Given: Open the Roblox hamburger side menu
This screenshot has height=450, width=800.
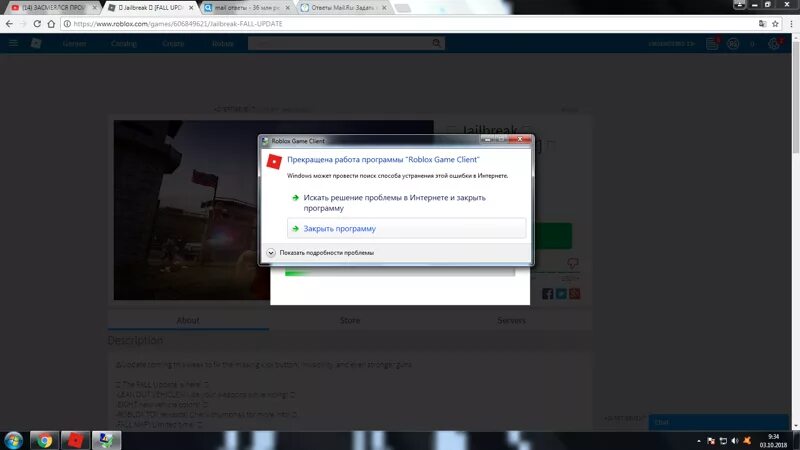Looking at the screenshot, I should coord(13,43).
